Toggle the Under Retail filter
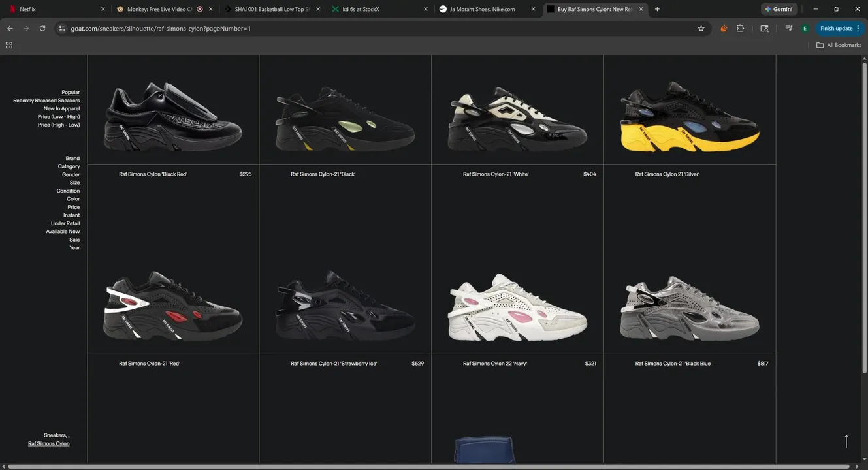The image size is (868, 470). (x=65, y=223)
